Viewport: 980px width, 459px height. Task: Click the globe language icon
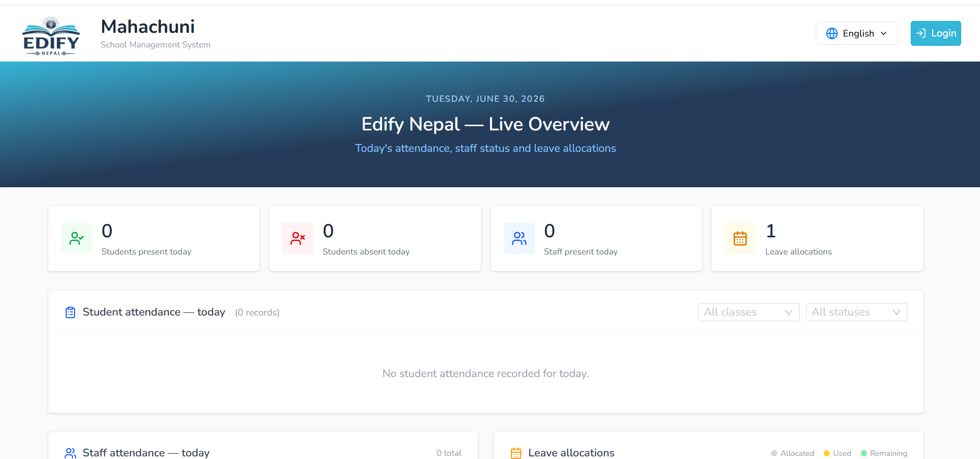832,33
